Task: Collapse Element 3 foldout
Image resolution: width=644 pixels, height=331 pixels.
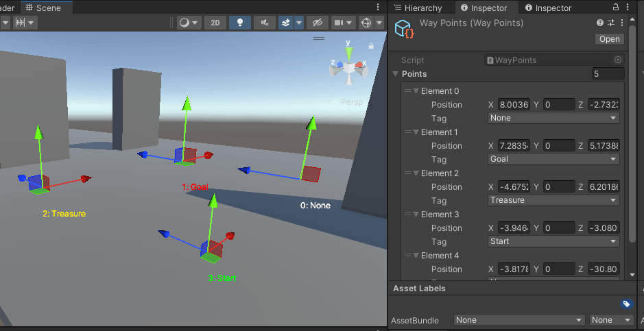Action: (x=416, y=214)
